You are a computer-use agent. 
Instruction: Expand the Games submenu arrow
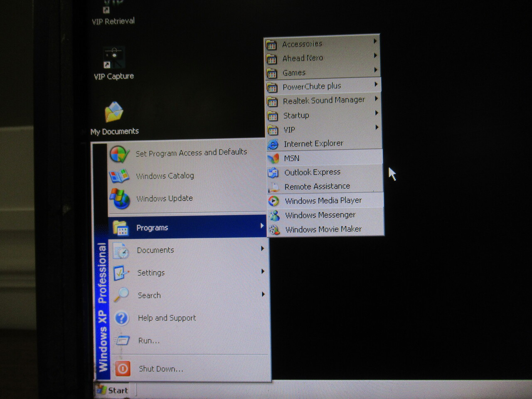click(x=375, y=70)
